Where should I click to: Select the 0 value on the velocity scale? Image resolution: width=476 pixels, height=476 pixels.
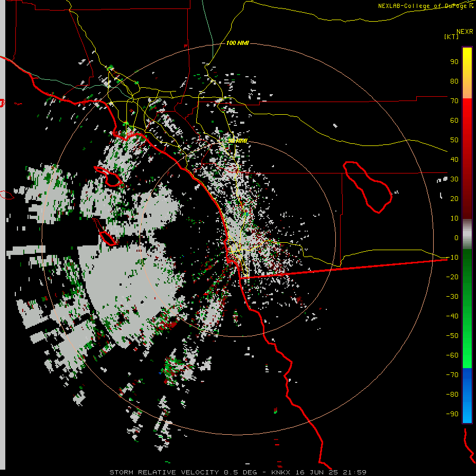pos(456,238)
